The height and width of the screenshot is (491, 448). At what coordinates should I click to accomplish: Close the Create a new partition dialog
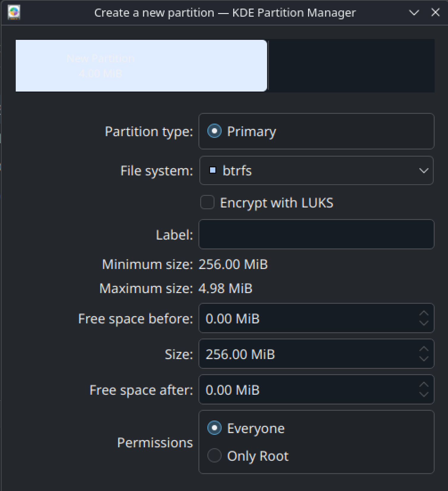(435, 12)
